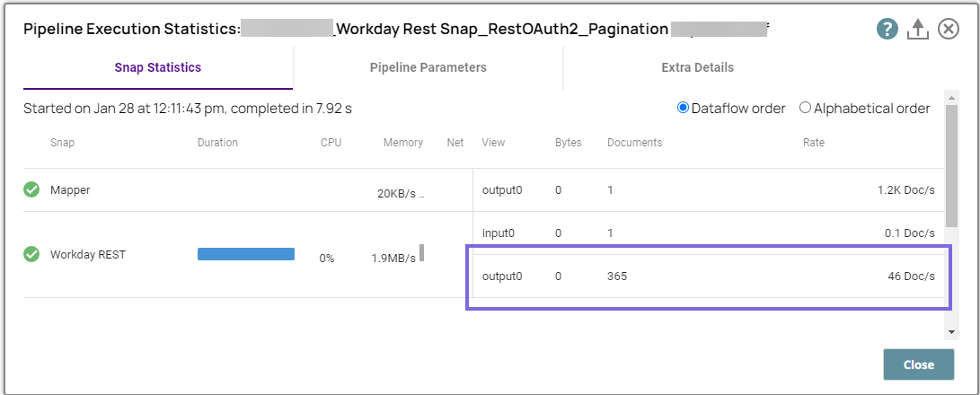Click the Workday REST input0 view entry
980x395 pixels.
[499, 233]
